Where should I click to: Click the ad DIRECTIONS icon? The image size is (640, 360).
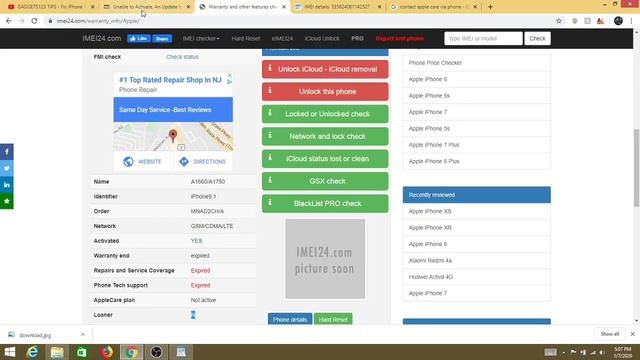tap(184, 162)
